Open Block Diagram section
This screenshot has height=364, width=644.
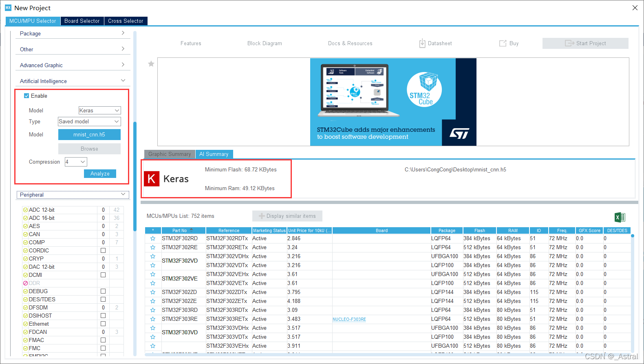265,43
